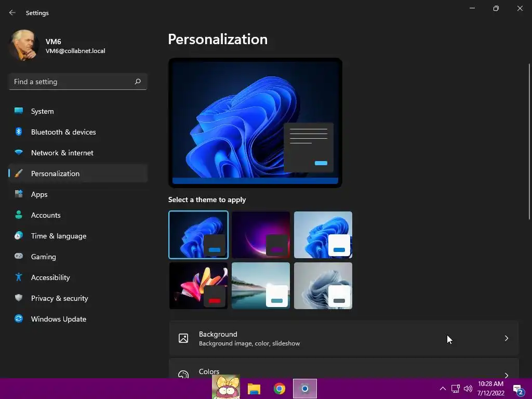Open File Explorer from the taskbar

(254, 389)
